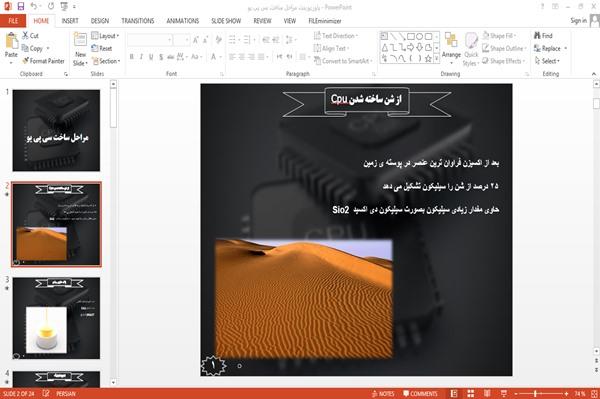Select slide 3 thumbnail
The image size is (600, 399).
point(56,318)
